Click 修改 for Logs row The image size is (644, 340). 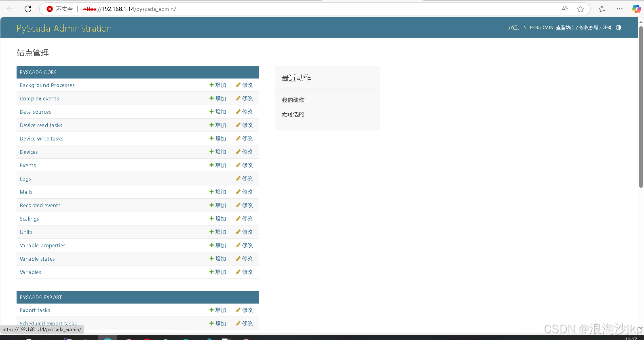coord(244,178)
